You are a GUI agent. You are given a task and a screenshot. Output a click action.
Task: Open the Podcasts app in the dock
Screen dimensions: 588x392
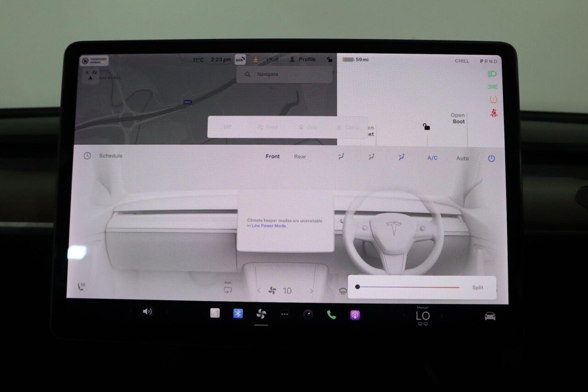coord(355,313)
